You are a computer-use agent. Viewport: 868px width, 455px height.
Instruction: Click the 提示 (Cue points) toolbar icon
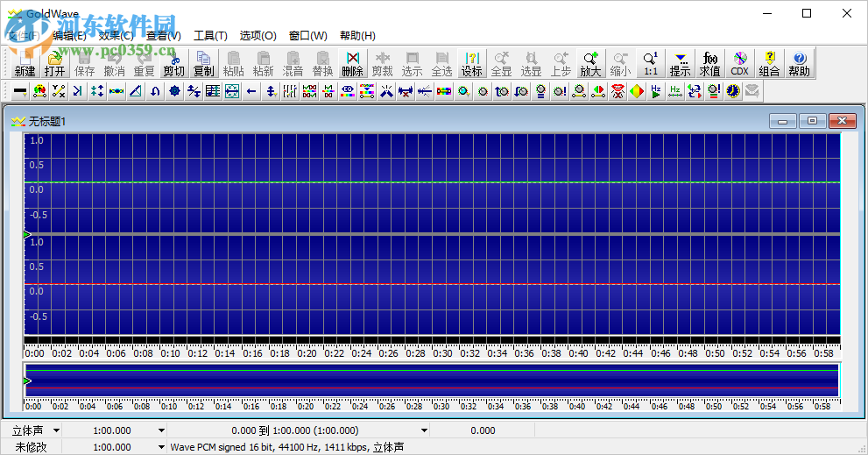point(680,63)
